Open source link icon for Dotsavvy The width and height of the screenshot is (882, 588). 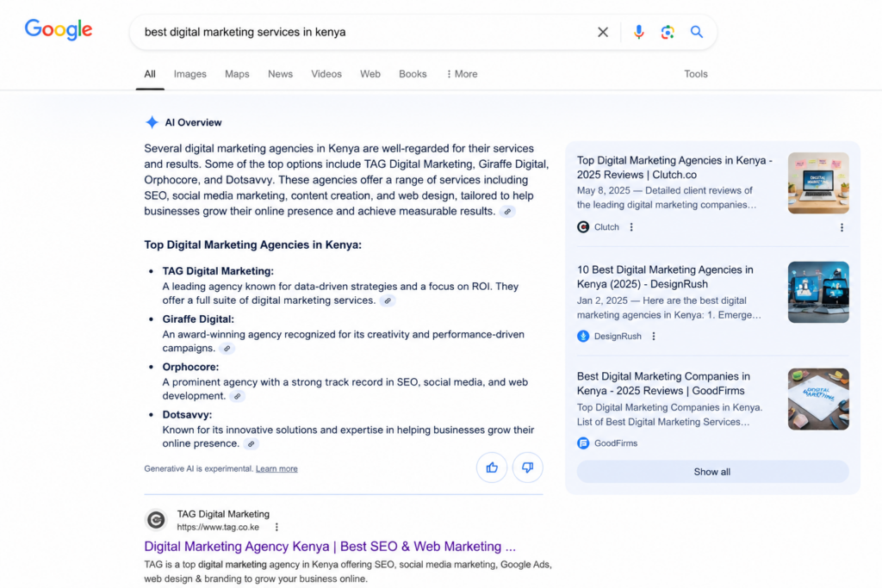tap(252, 444)
